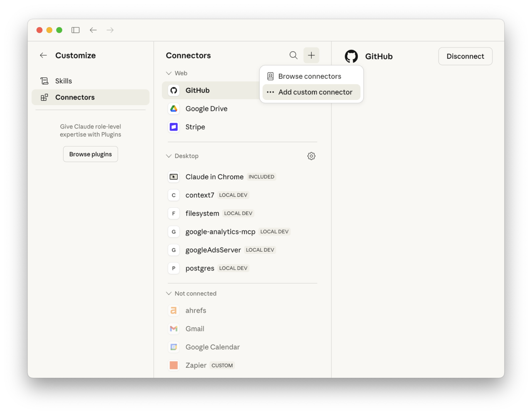Disconnect the GitHub connector
The width and height of the screenshot is (532, 414).
(465, 56)
